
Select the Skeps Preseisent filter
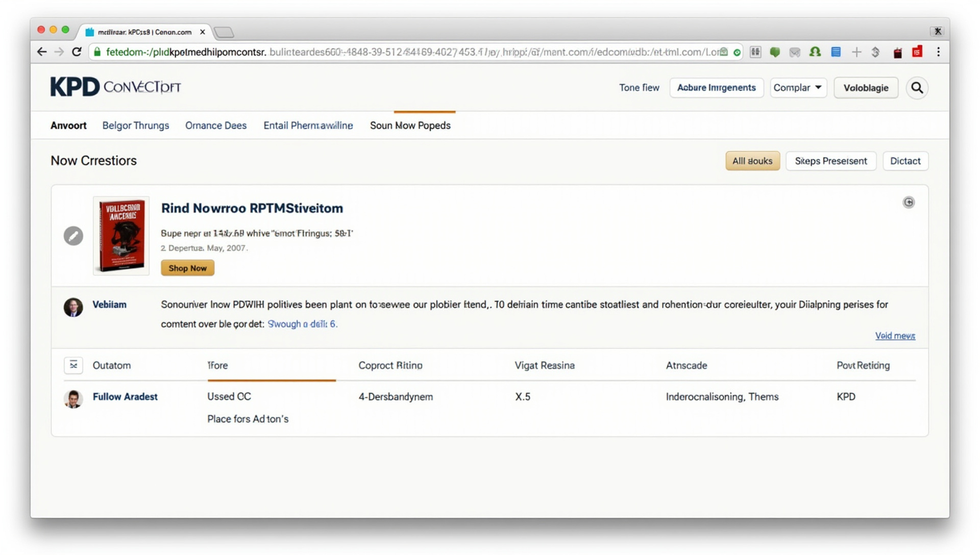tap(830, 161)
